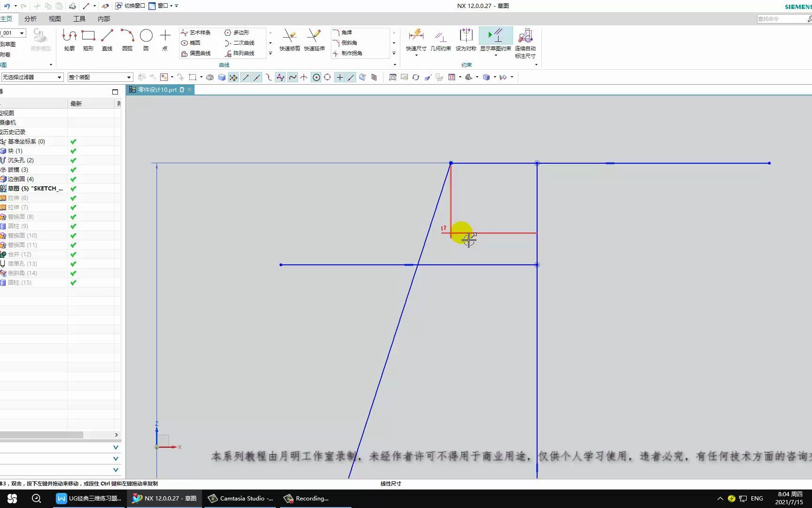This screenshot has height=508, width=812.
Task: Toggle control point snap option
Action: 269,78
